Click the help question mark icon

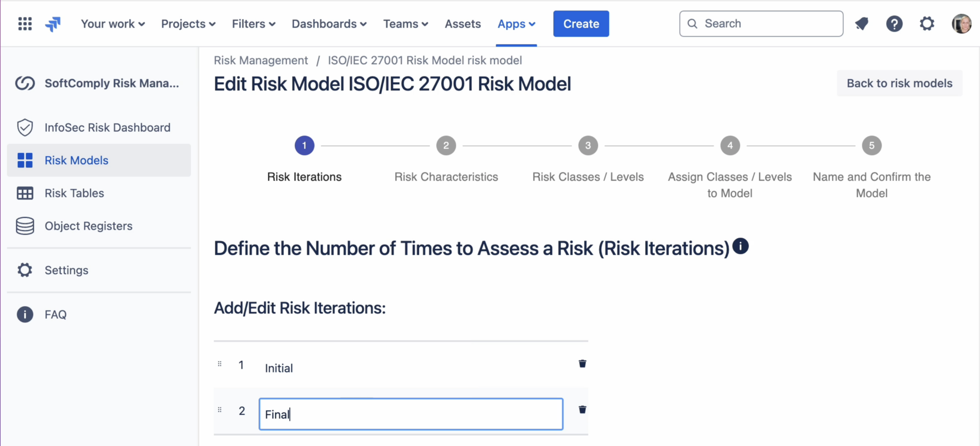[894, 23]
